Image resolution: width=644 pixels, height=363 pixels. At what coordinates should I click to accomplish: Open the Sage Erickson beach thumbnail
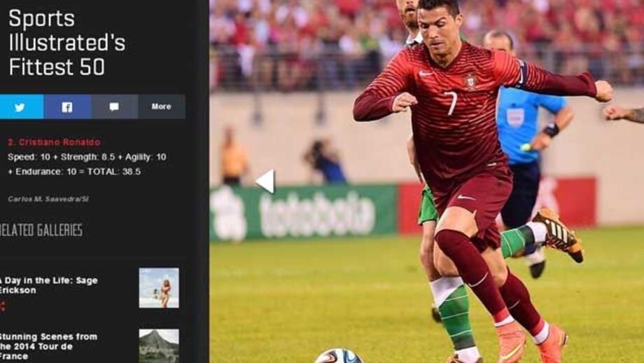point(159,288)
